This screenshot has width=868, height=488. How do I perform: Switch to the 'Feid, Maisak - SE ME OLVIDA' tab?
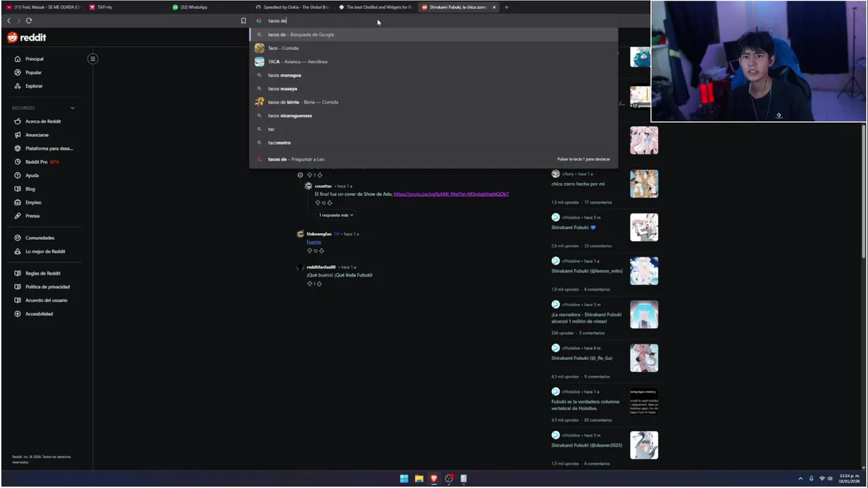[x=43, y=7]
